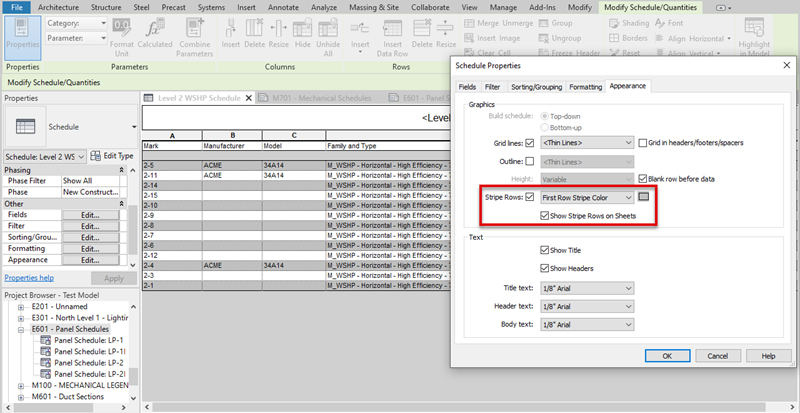This screenshot has width=800, height=413.
Task: Open the Properties help link
Action: 29,278
